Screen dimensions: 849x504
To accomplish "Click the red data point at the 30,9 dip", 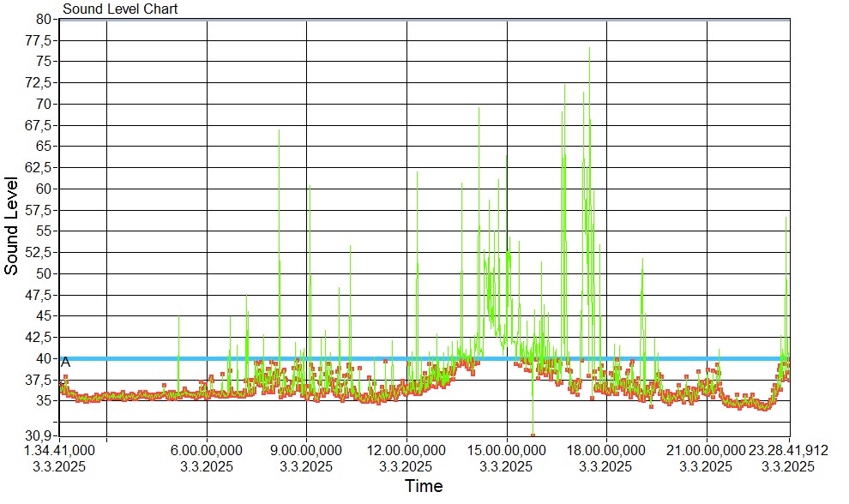I will [533, 435].
